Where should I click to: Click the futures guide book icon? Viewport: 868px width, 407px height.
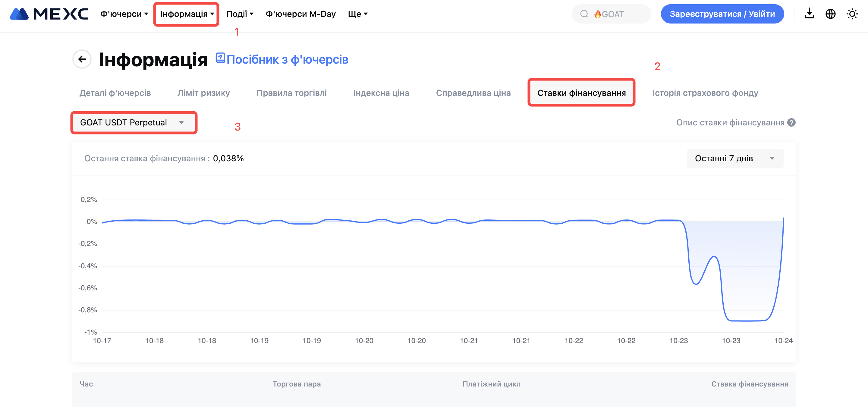(220, 58)
